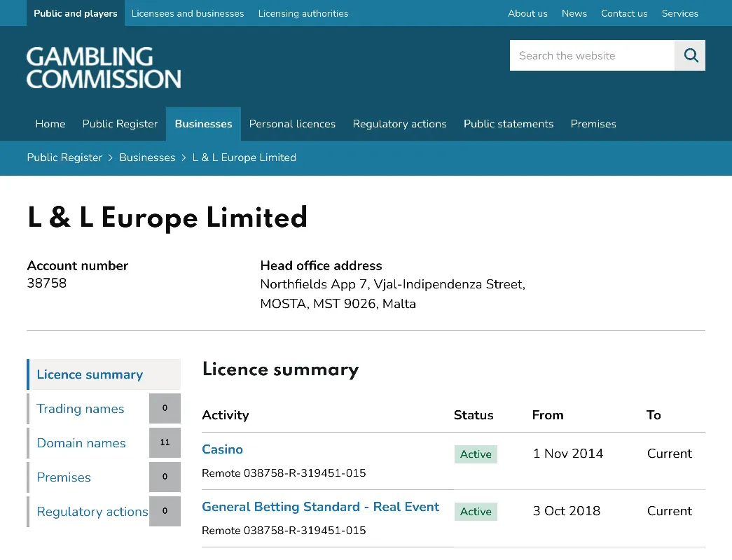Click Remote licence number under General Betting
This screenshot has height=560, width=732.
tap(284, 531)
